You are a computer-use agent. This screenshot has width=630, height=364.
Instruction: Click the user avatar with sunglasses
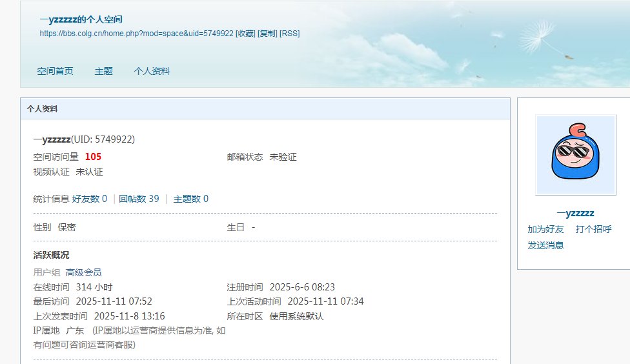click(x=575, y=155)
